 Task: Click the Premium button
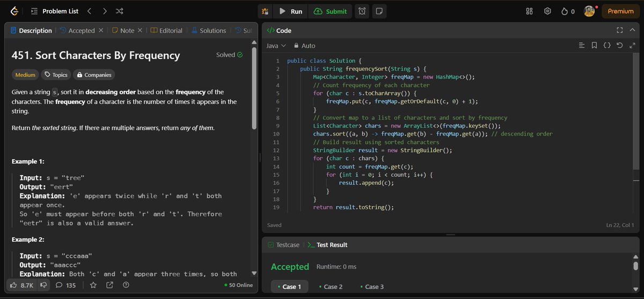[x=620, y=11]
